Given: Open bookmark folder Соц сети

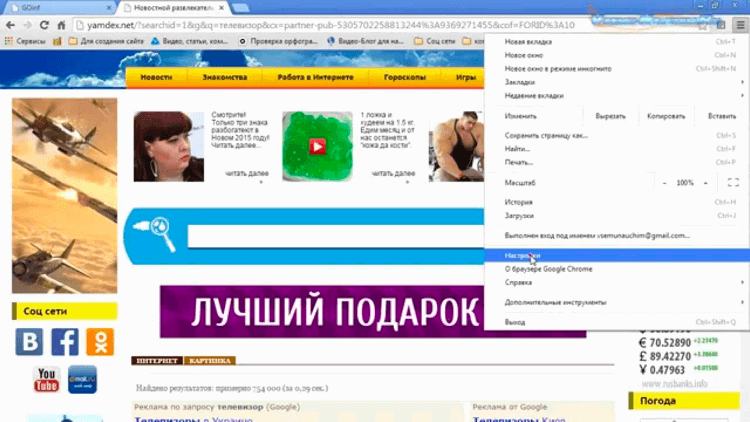Looking at the screenshot, I should (435, 41).
